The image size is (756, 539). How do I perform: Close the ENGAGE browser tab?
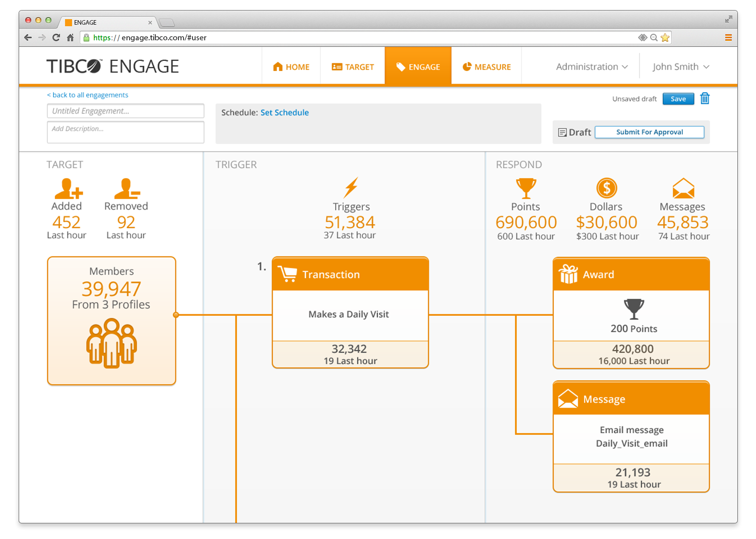click(150, 23)
